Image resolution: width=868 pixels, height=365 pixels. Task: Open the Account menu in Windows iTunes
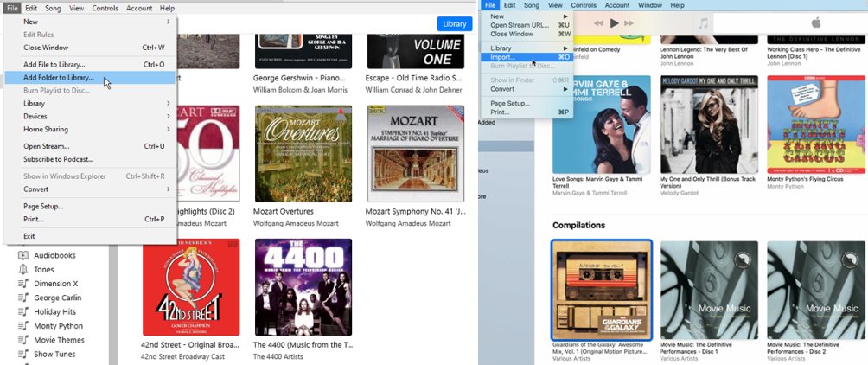tap(139, 8)
